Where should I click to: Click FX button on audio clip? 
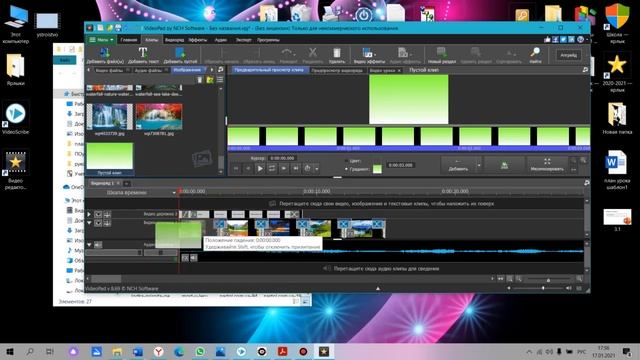point(185,258)
